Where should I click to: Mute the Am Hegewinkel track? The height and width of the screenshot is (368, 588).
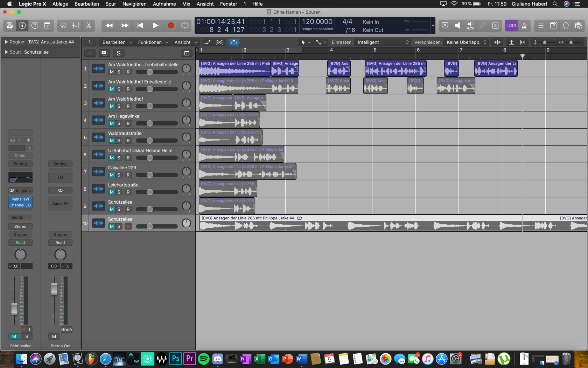coord(112,123)
